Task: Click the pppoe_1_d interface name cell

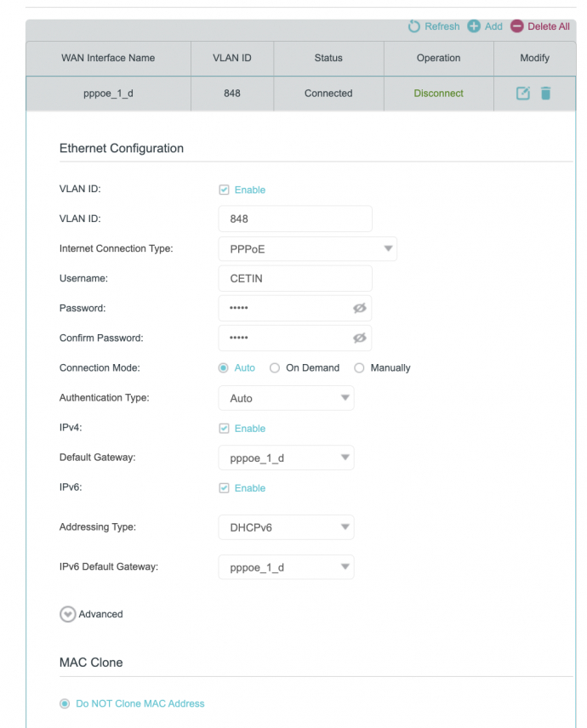Action: click(108, 94)
